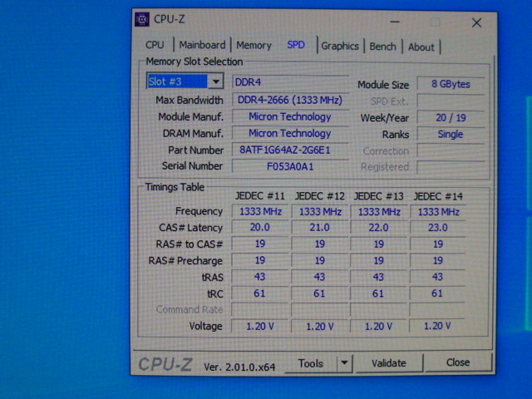Minimize the CPU-Z window

pos(395,22)
